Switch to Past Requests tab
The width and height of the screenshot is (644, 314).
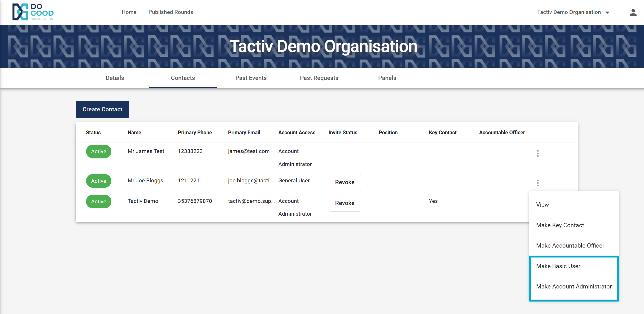tap(319, 78)
